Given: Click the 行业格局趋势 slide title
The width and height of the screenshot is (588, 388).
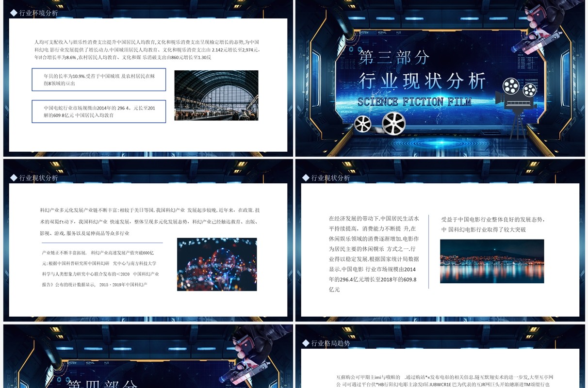Looking at the screenshot, I should [331, 343].
